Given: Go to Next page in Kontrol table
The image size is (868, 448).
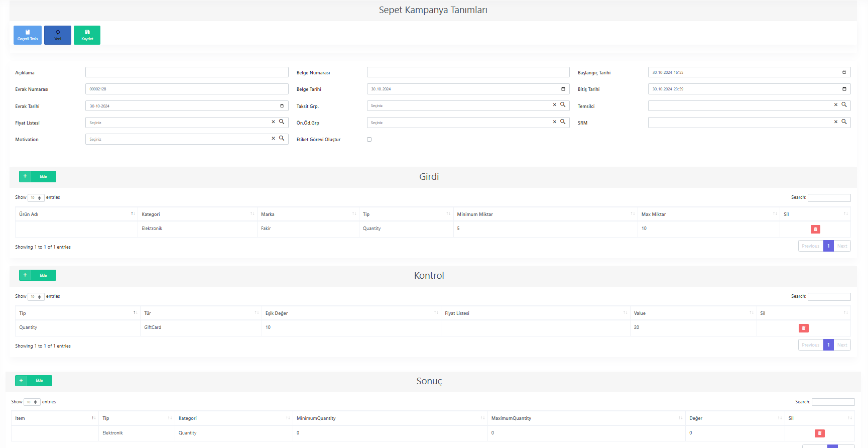Looking at the screenshot, I should pos(842,345).
